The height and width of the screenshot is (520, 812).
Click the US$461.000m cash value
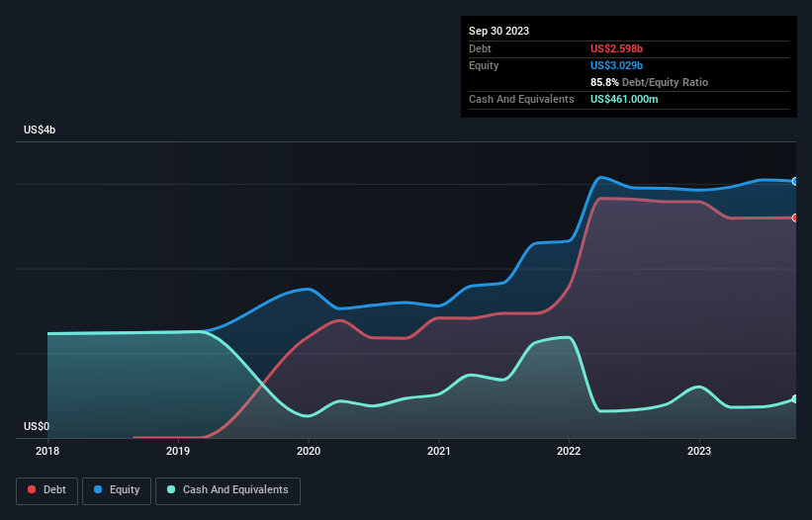point(624,99)
